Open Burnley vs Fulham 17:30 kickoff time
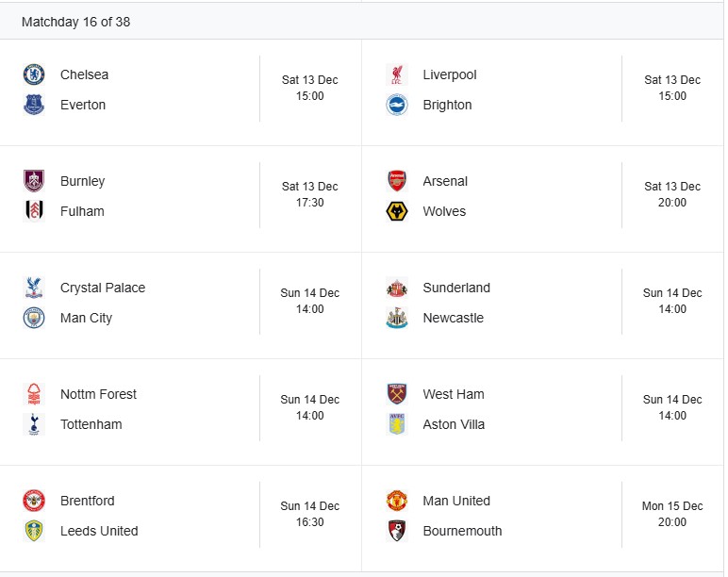Viewport: 728px width, 577px height. (309, 194)
